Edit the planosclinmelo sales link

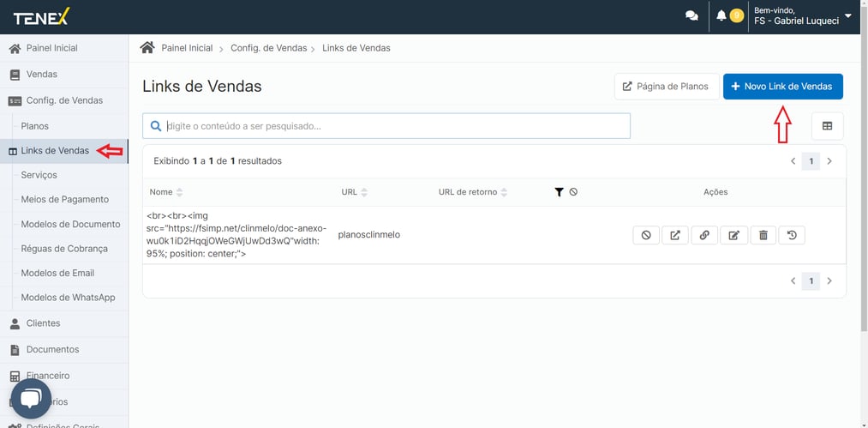coord(734,235)
